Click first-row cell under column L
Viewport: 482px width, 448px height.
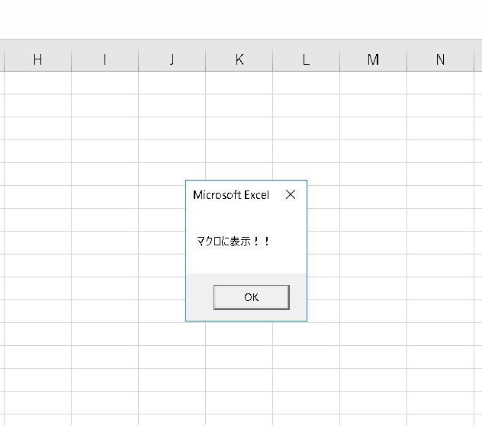306,82
